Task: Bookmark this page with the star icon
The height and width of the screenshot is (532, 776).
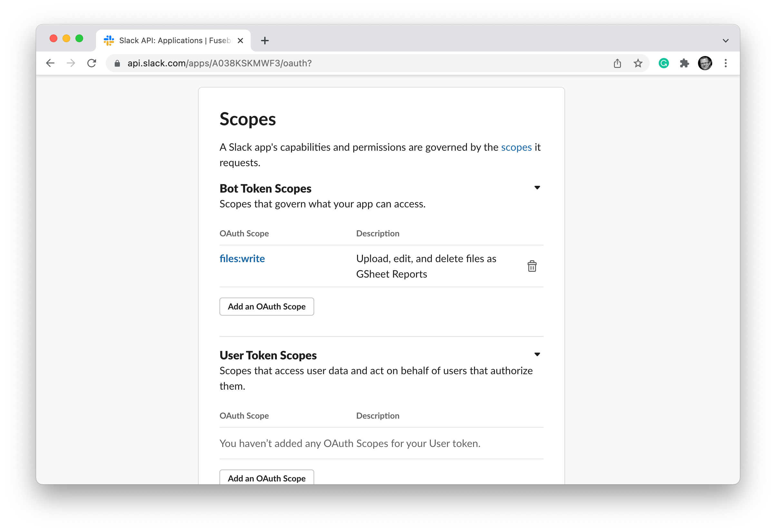Action: click(638, 63)
